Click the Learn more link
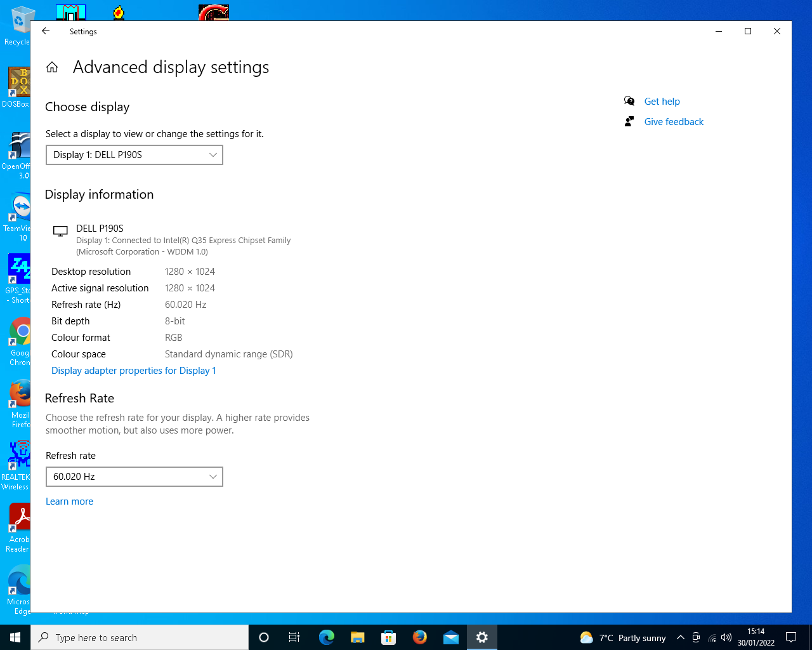Image resolution: width=812 pixels, height=650 pixels. [69, 501]
